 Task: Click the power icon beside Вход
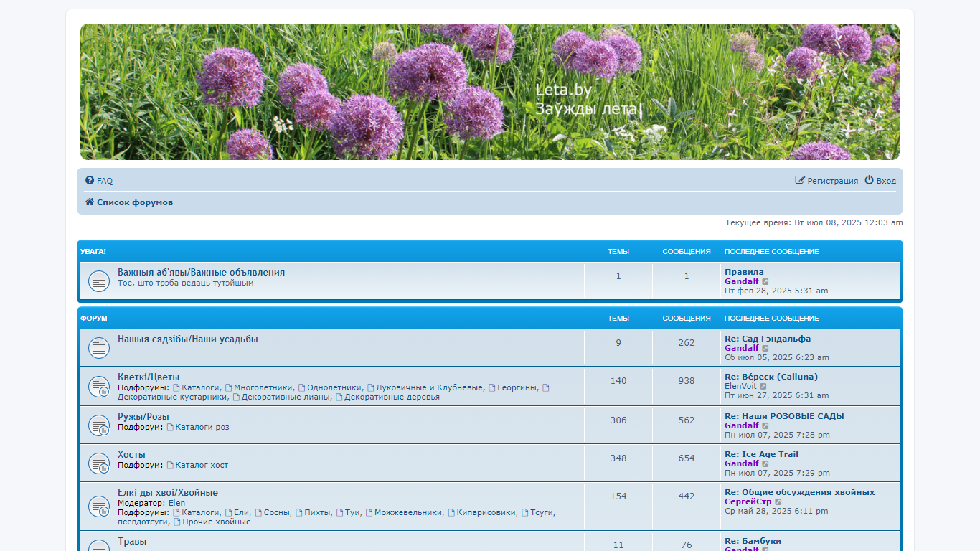click(x=869, y=181)
